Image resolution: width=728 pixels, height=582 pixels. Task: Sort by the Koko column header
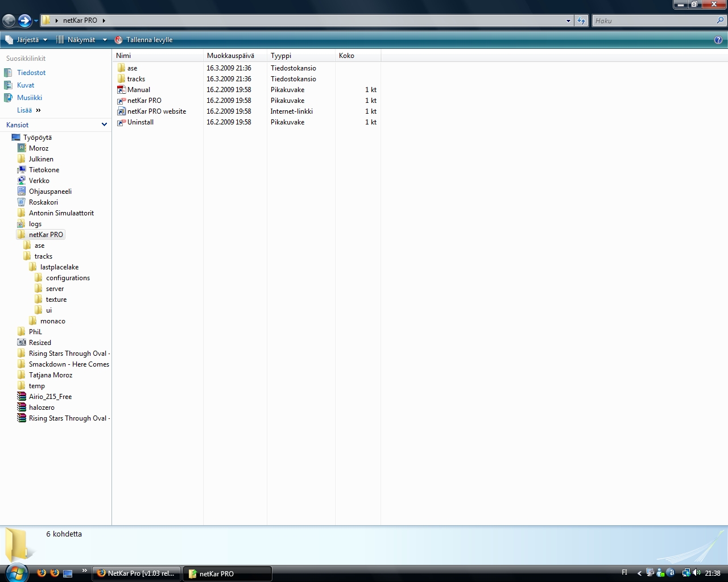tap(358, 56)
